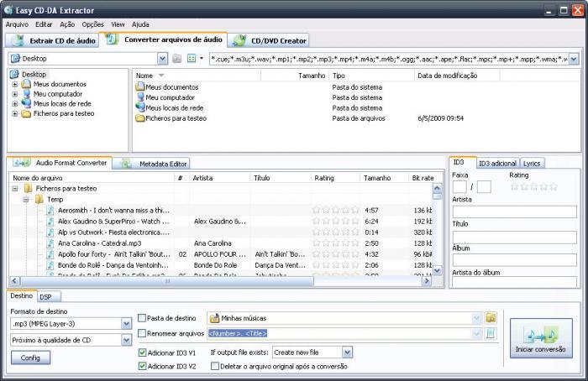Open ID3 adicional tab

497,164
